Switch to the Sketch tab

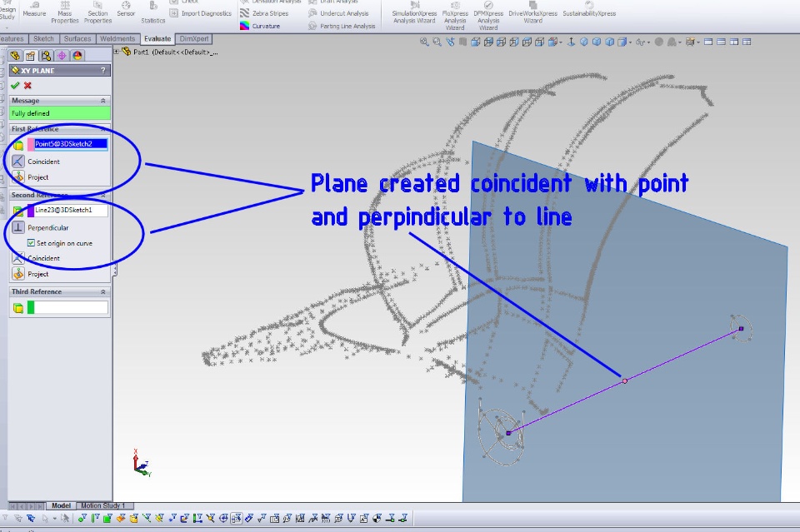click(43, 39)
